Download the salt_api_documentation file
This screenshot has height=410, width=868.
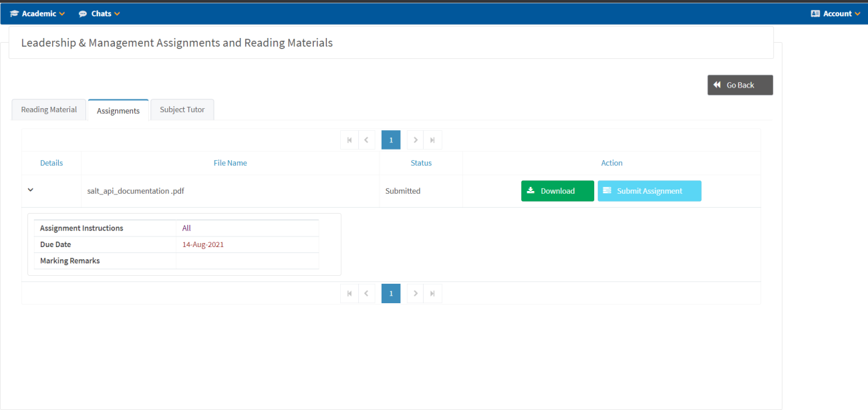coord(557,191)
